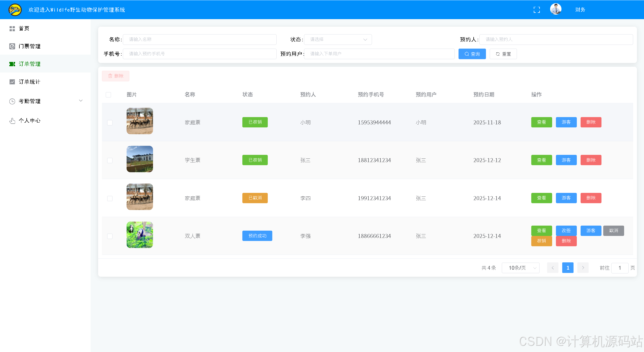Open the user avatar menu
Viewport: 644px width, 352px height.
pyautogui.click(x=556, y=9)
